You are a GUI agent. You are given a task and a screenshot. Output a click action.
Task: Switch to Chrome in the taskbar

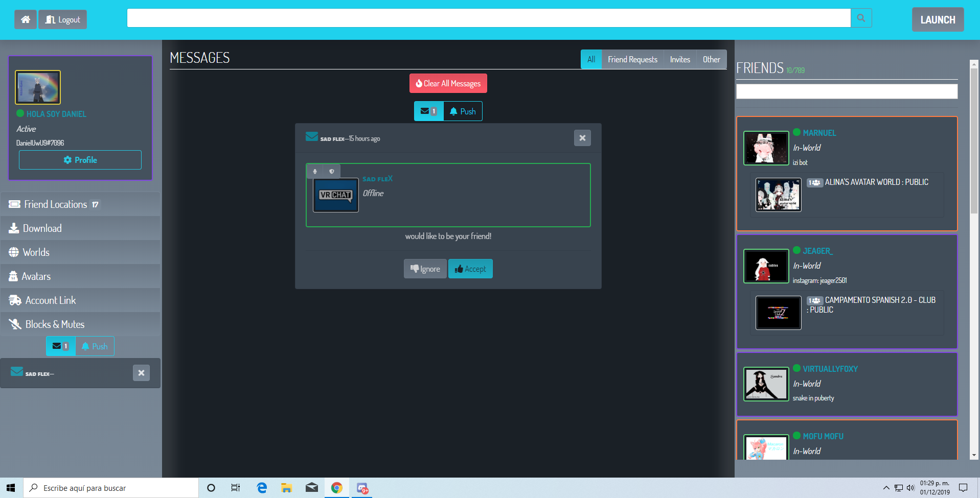pos(336,488)
